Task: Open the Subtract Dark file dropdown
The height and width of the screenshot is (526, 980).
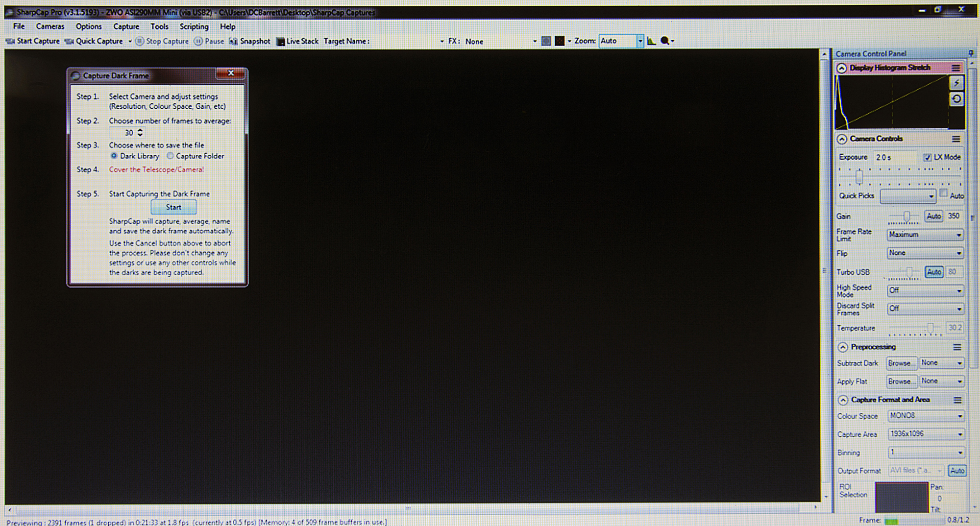Action: 941,363
